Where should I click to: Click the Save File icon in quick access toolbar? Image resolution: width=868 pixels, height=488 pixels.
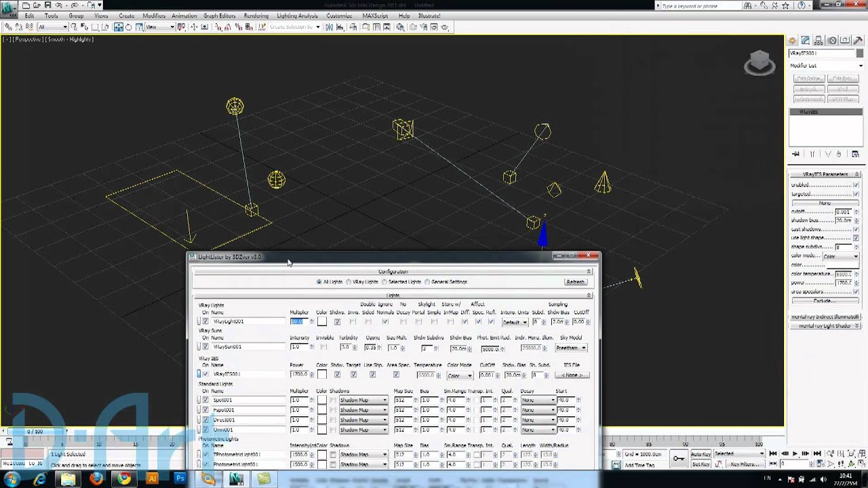tap(47, 5)
